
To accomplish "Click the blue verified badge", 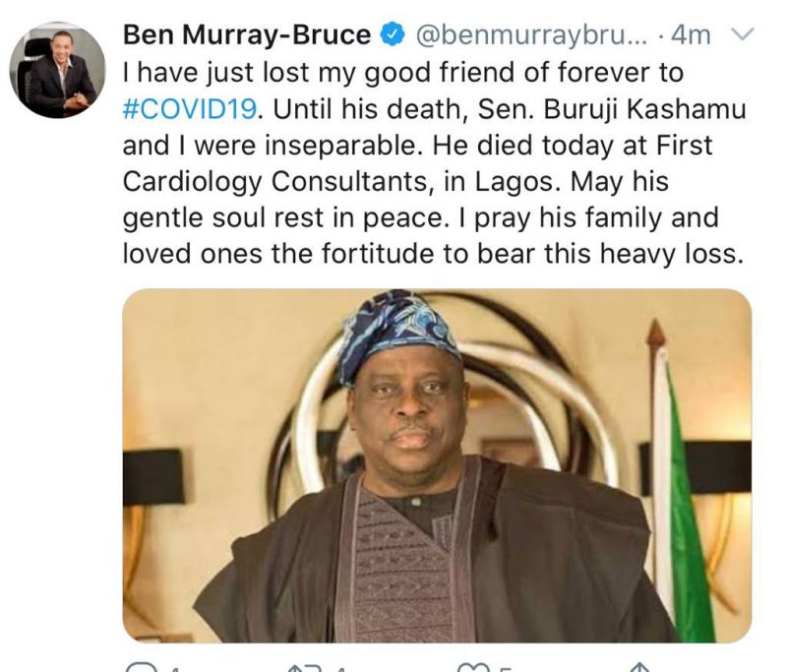I will [392, 36].
